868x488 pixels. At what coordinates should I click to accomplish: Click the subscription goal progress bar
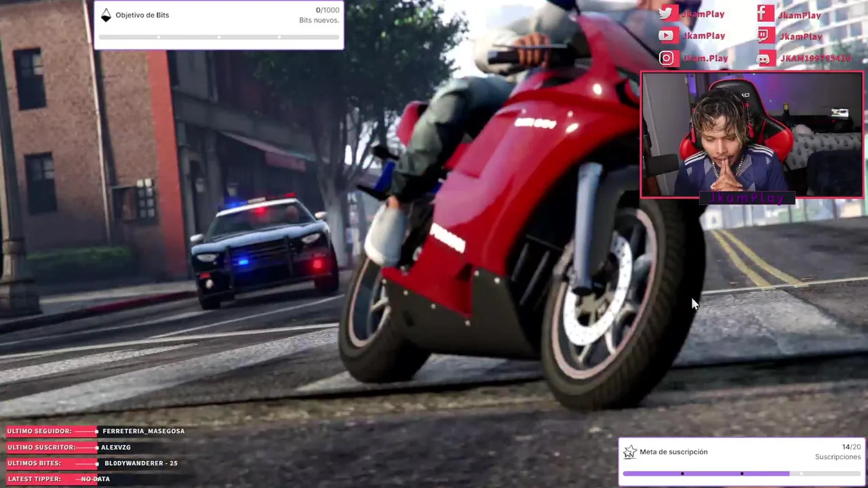click(742, 474)
